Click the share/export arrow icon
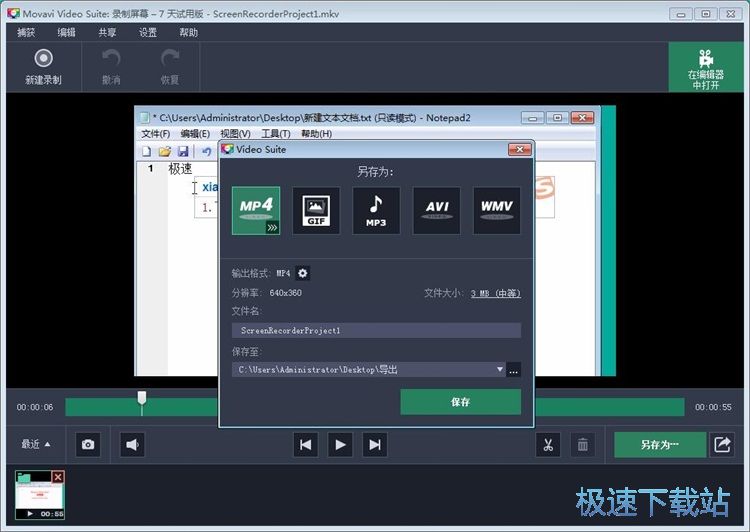750x532 pixels. point(722,444)
